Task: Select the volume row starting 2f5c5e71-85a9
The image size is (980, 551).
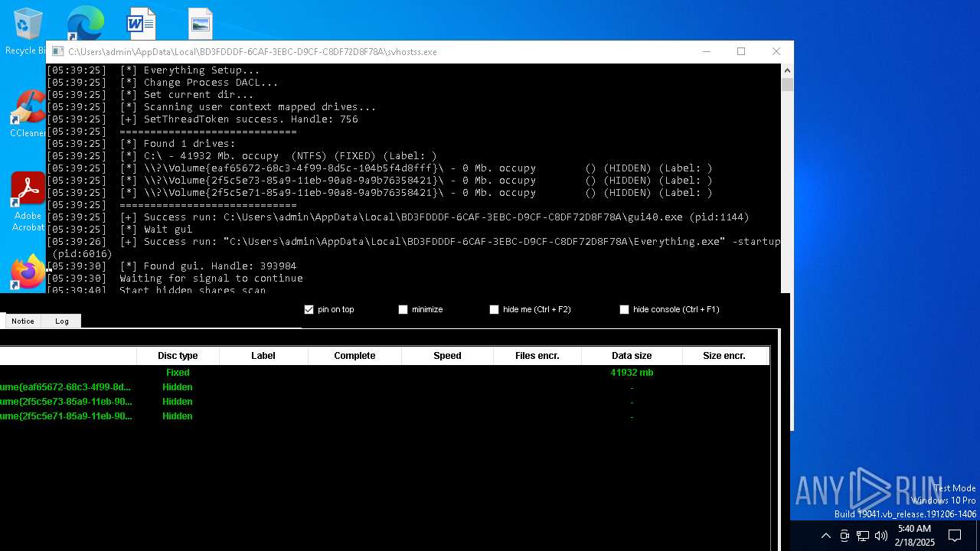Action: pyautogui.click(x=384, y=416)
